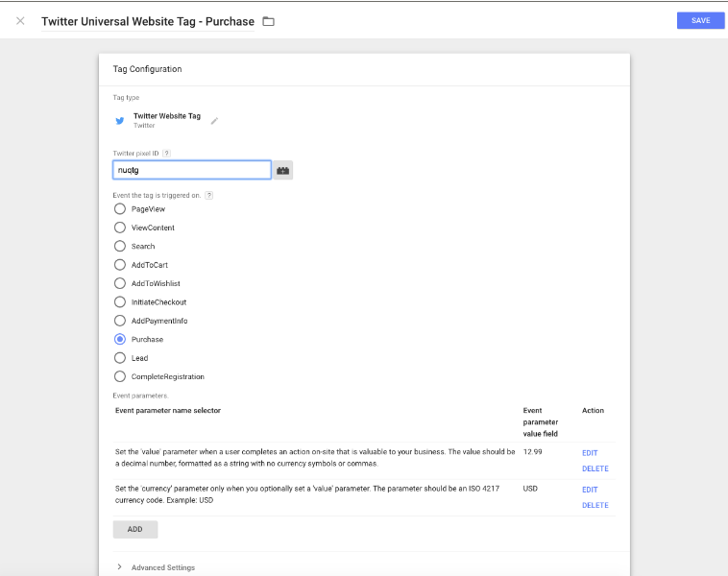The height and width of the screenshot is (576, 728).
Task: Open variable picker beside Twitter pixel ID field
Action: pos(283,170)
